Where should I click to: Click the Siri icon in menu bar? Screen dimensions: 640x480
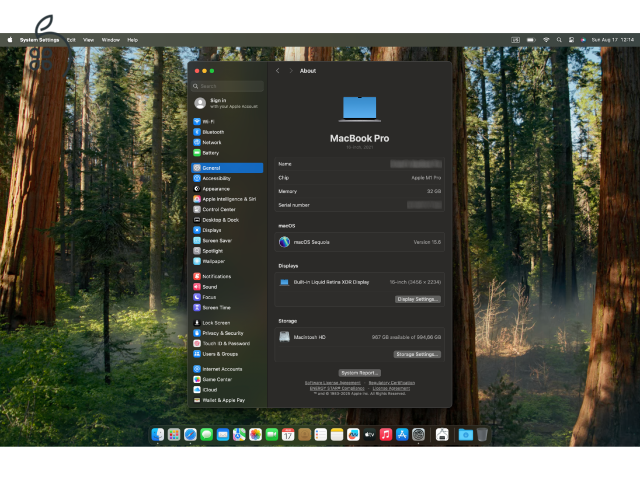coord(583,40)
